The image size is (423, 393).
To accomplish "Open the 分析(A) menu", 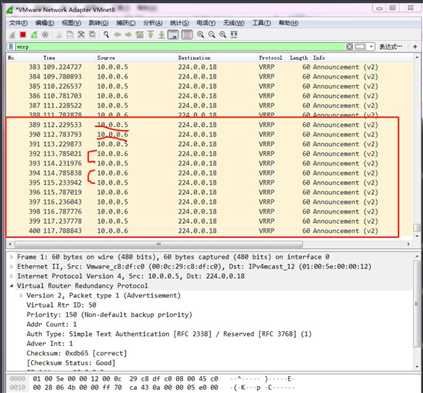I will 153,23.
